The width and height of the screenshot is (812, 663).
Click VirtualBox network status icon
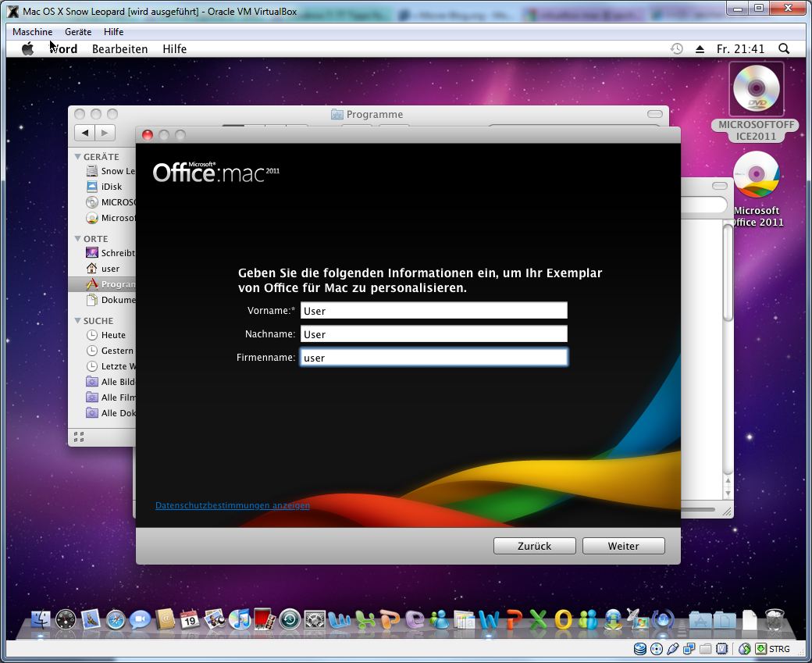(x=689, y=648)
